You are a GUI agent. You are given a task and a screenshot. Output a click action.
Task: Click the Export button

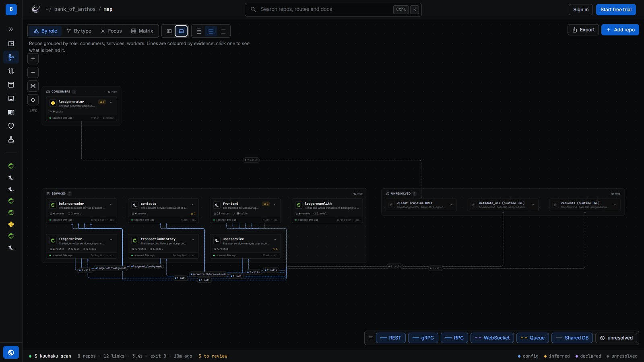[x=583, y=30]
